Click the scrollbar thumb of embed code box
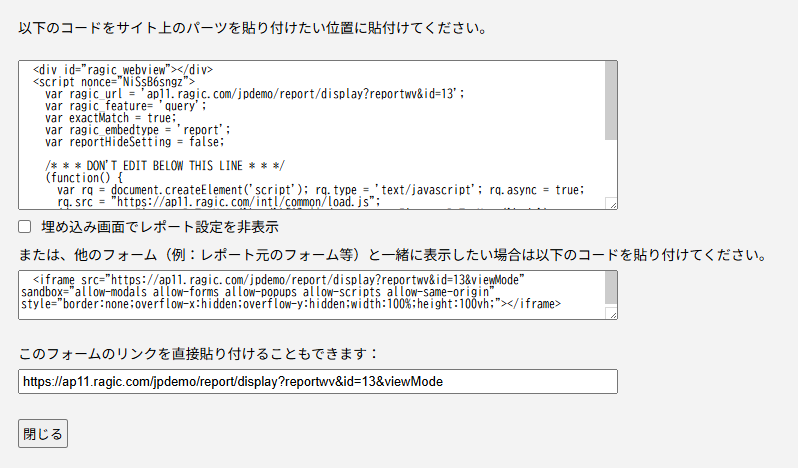Image resolution: width=798 pixels, height=468 pixels. coord(610,100)
